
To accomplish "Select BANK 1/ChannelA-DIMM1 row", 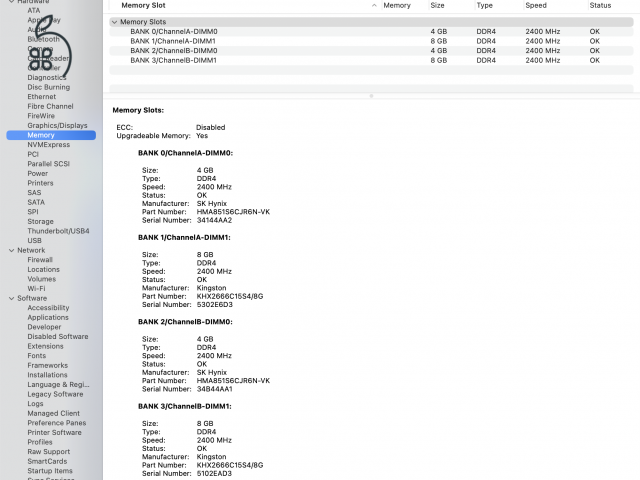I will 371,41.
